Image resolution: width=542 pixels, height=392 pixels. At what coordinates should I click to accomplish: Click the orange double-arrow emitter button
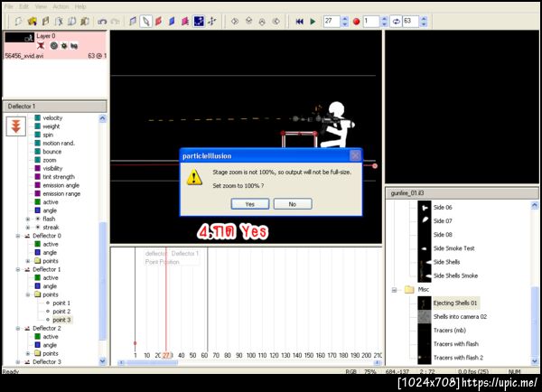coord(16,126)
